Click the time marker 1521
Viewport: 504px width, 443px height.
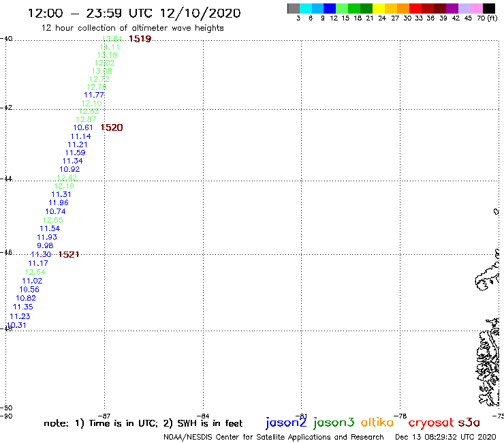69,254
